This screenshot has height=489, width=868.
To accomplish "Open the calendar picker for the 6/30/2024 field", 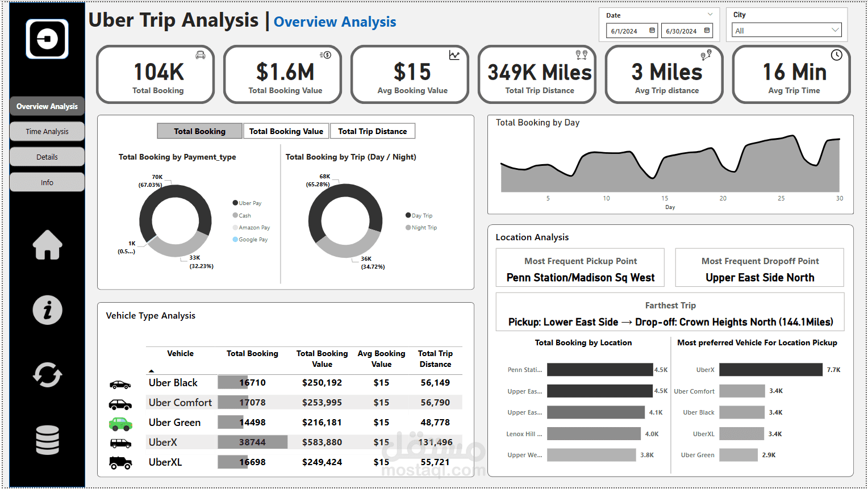I will [706, 31].
